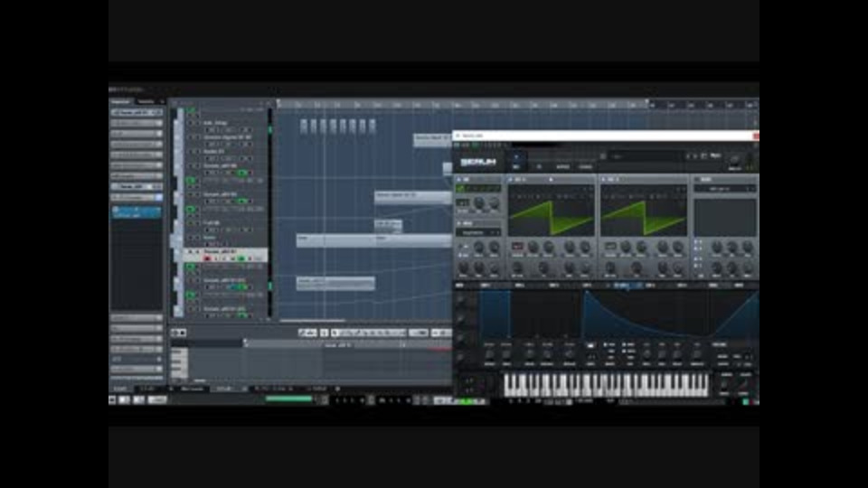This screenshot has height=488, width=868.
Task: Enable filter routing for noise
Action: 696,258
